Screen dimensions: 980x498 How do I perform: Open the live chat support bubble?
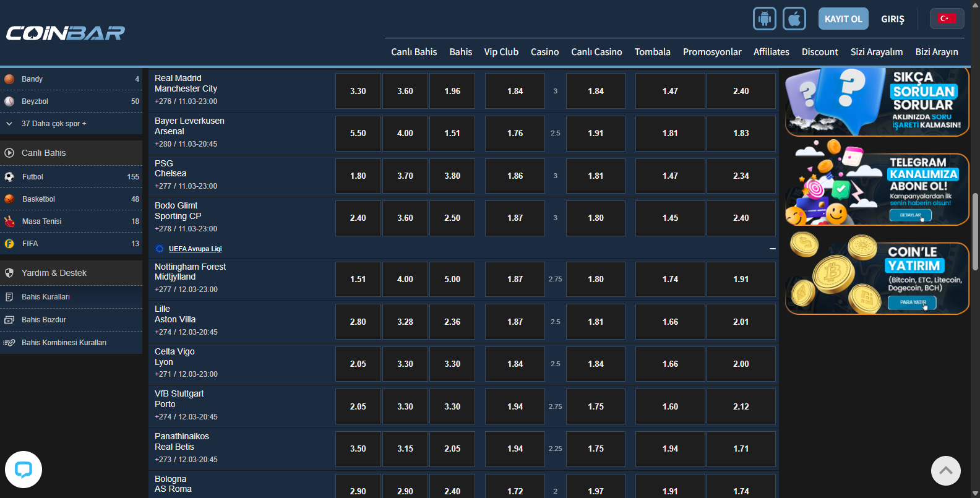[24, 470]
